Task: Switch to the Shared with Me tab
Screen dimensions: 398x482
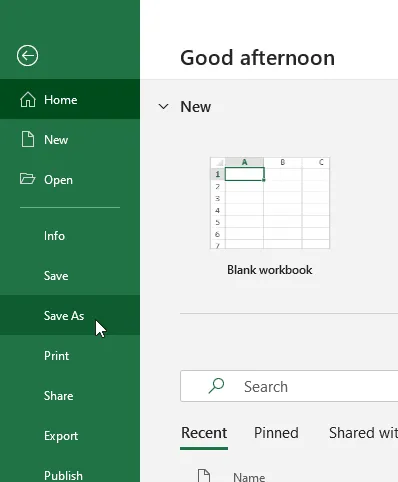Action: pyautogui.click(x=363, y=433)
